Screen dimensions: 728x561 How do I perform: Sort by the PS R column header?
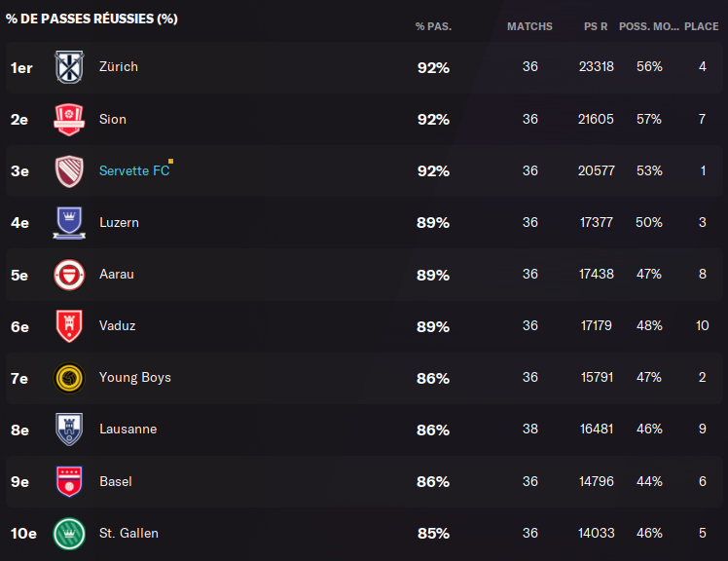(x=596, y=26)
